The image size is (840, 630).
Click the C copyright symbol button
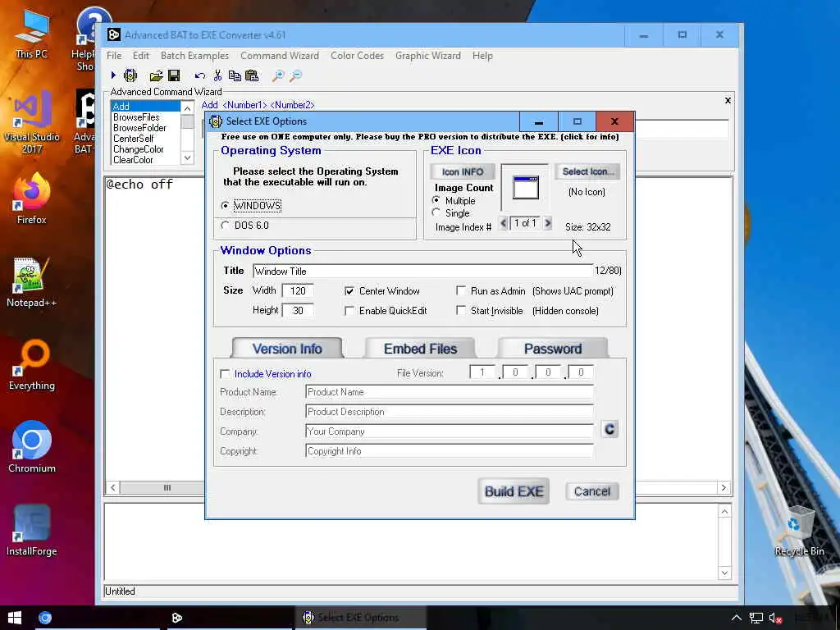609,429
